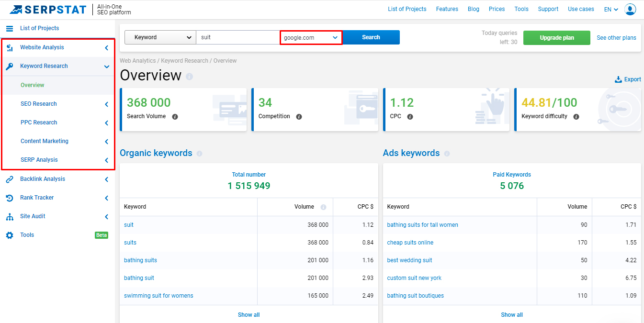Expand the SERP Analysis chevron
Screen dimensions: 644x323
[106, 160]
